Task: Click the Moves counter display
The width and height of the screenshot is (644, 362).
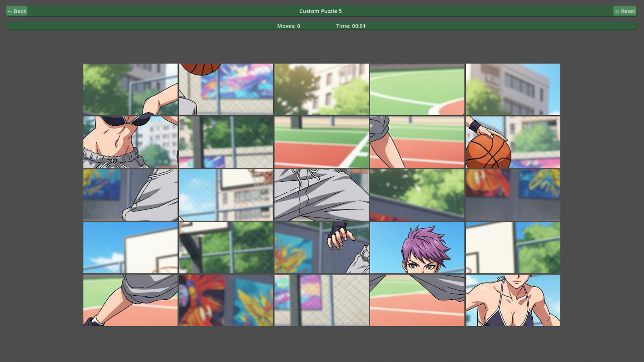Action: pyautogui.click(x=288, y=26)
